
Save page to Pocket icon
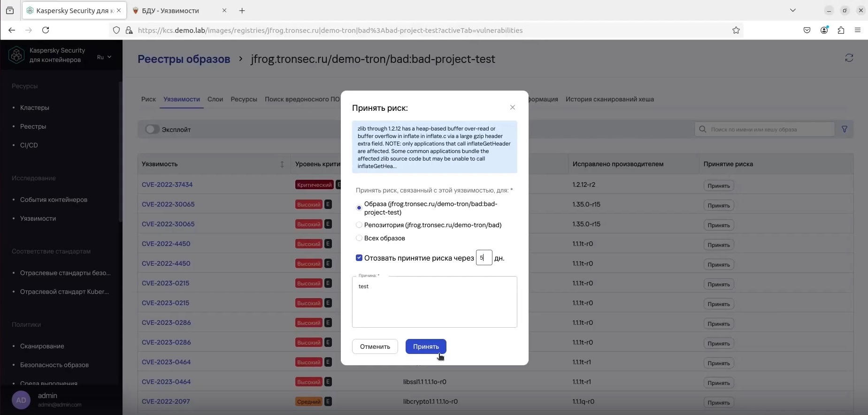pos(807,30)
